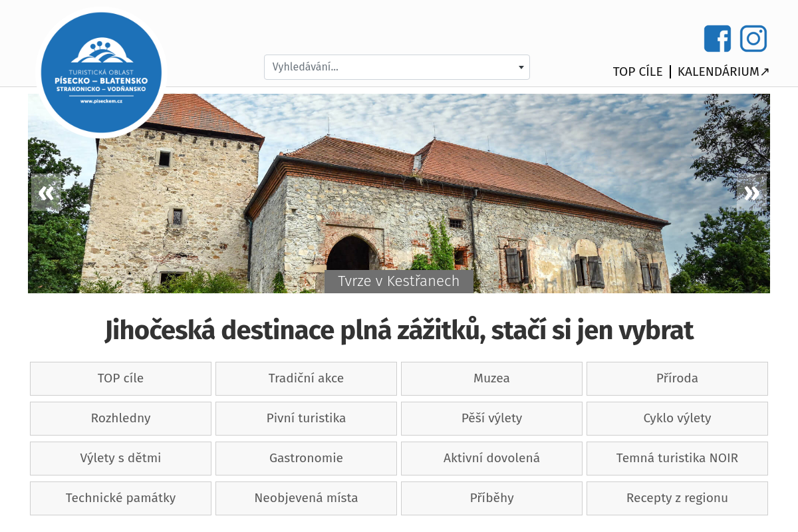Screen dimensions: 798x532
Task: Click the Písecko–Blatensko round logo
Action: click(101, 72)
